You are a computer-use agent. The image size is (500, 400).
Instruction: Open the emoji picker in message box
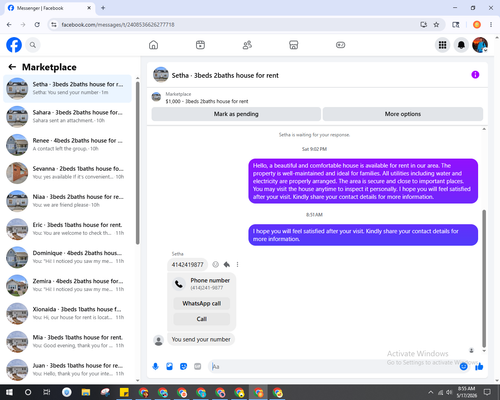click(x=463, y=367)
